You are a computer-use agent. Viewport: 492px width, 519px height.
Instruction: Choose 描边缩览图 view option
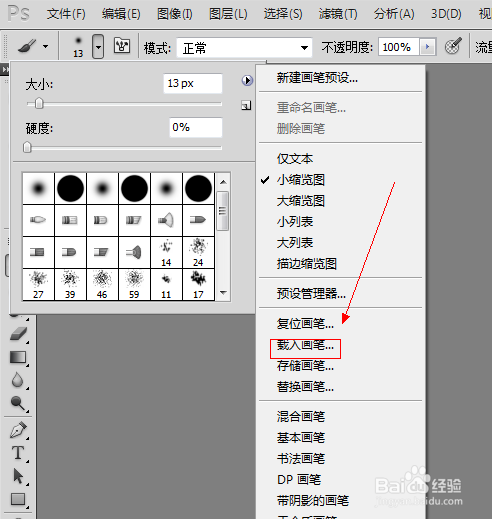(x=307, y=264)
